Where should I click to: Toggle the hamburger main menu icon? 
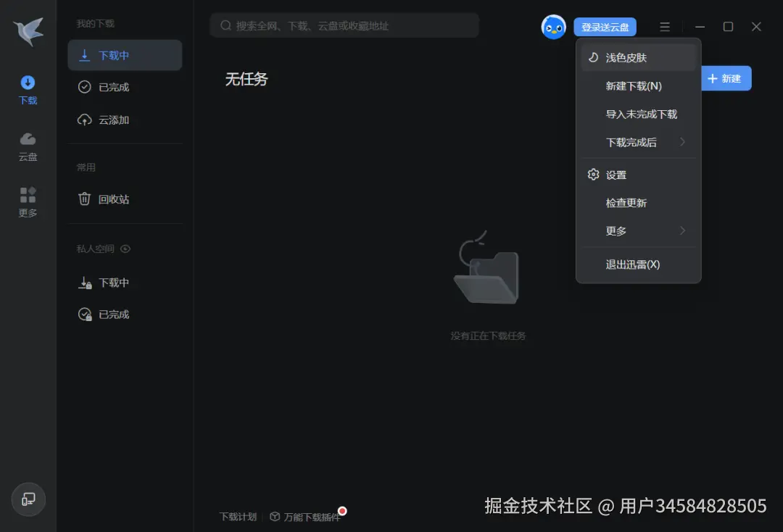[x=665, y=27]
